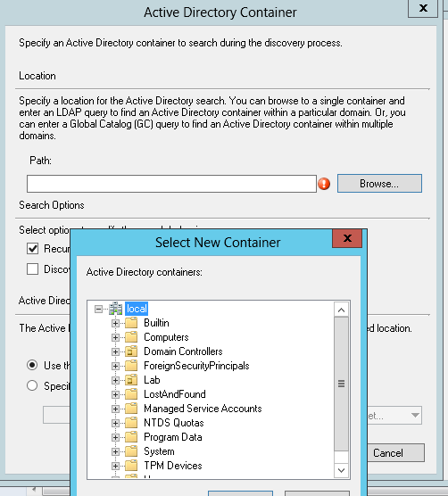Viewport: 448px width, 496px height.
Task: Click the container list scrollbar thumb
Action: coord(341,384)
